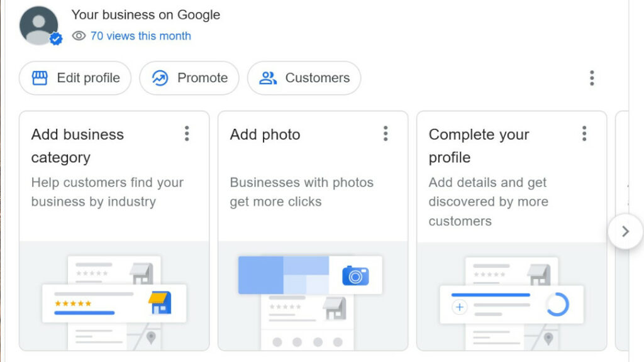Click the eye icon beside views count

[79, 36]
